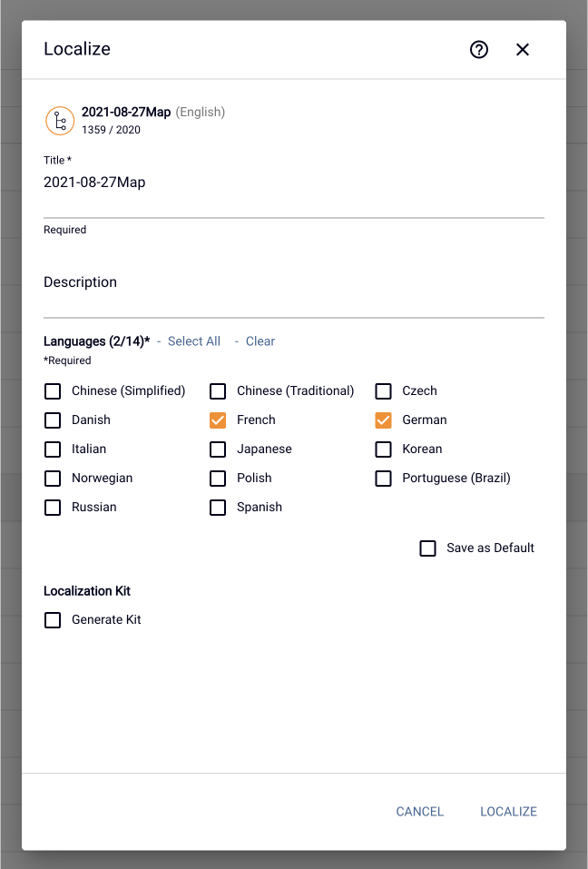Tick the Japanese language checkbox

(218, 449)
